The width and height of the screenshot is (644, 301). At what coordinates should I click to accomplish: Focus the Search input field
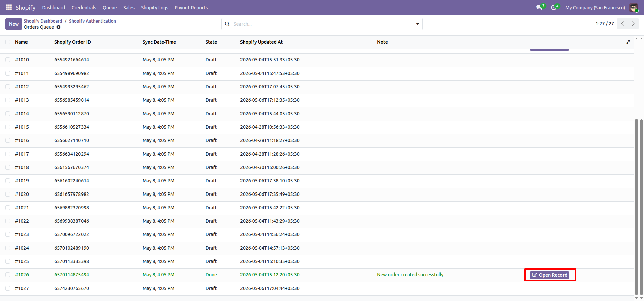click(x=322, y=24)
